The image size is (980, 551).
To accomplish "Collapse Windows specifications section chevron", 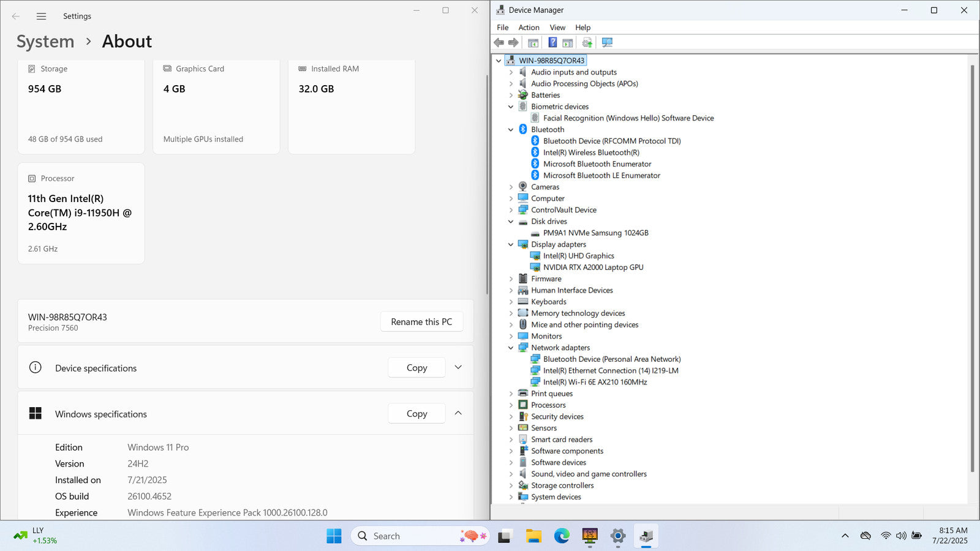I will (458, 413).
